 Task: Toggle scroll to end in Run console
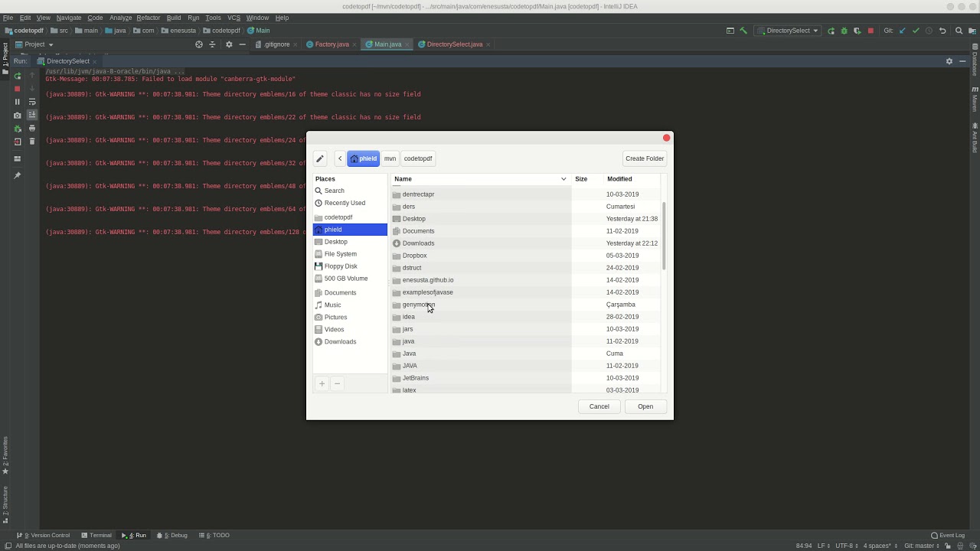click(x=32, y=115)
